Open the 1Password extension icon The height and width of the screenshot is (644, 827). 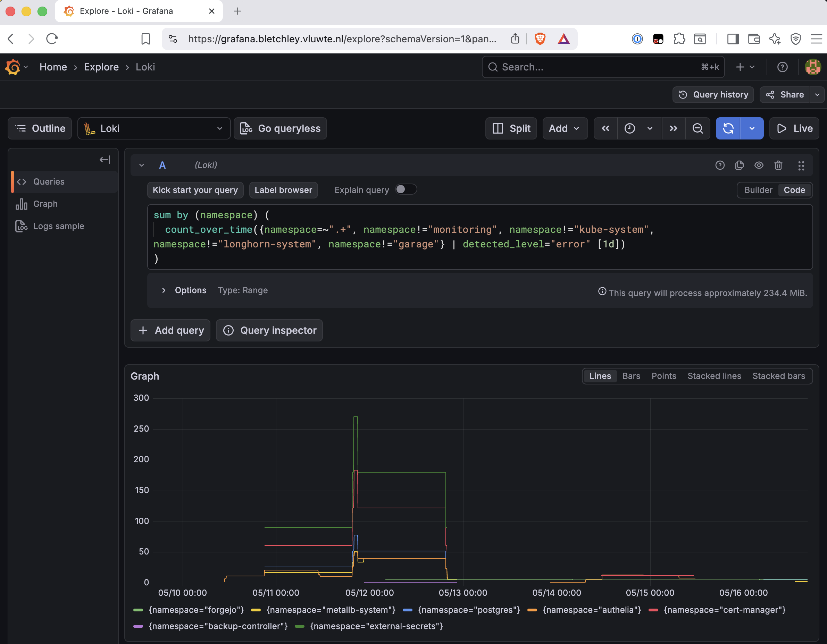tap(637, 39)
